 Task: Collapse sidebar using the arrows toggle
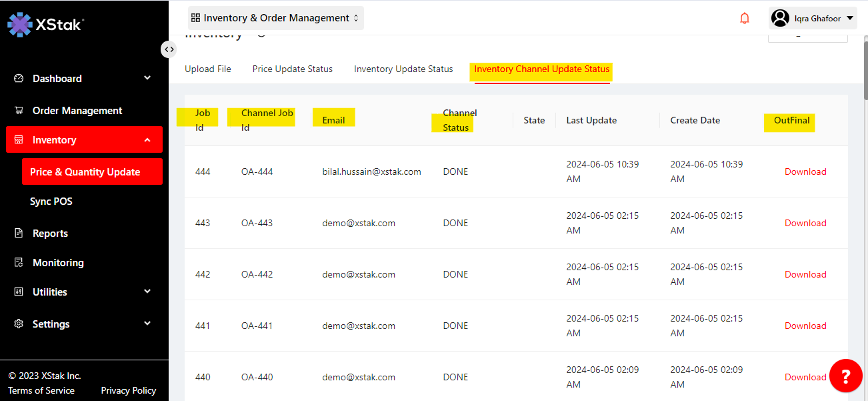click(169, 49)
